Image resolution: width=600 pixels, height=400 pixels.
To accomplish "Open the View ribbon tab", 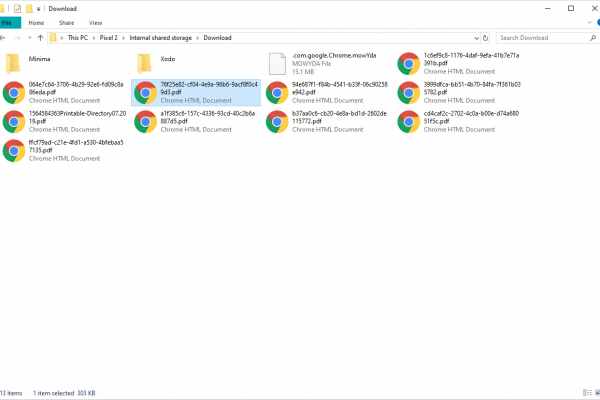I will tap(96, 23).
